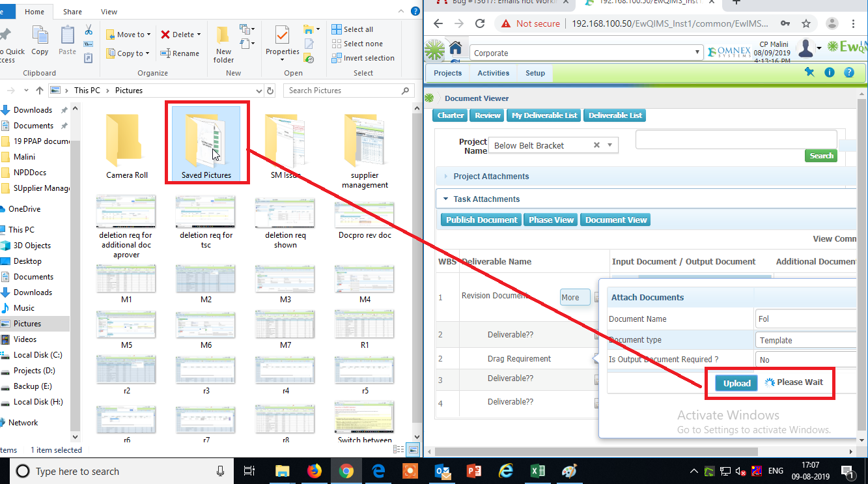This screenshot has height=484, width=868.
Task: Click Invert selection in the ribbon
Action: [x=363, y=58]
